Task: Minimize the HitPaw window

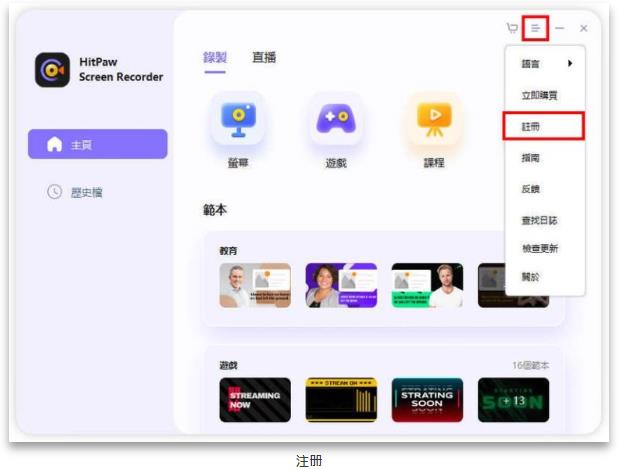Action: tap(559, 28)
